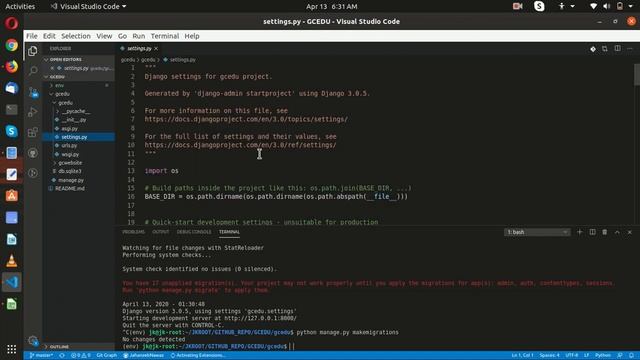
Task: Split the terminal panel
Action: [592, 232]
